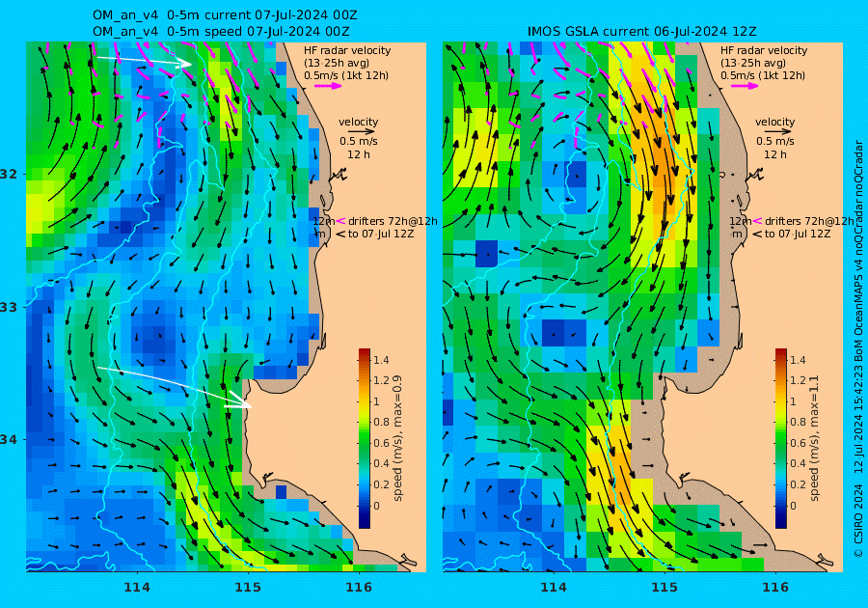Click '0.5 m/s 12 h' velocity text, left map
Screen dimensions: 868x608
358,148
